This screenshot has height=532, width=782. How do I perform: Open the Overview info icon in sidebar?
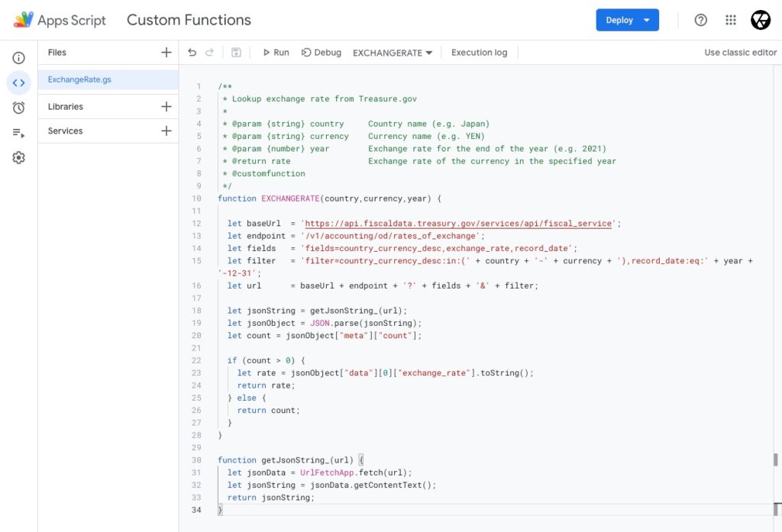pos(18,58)
